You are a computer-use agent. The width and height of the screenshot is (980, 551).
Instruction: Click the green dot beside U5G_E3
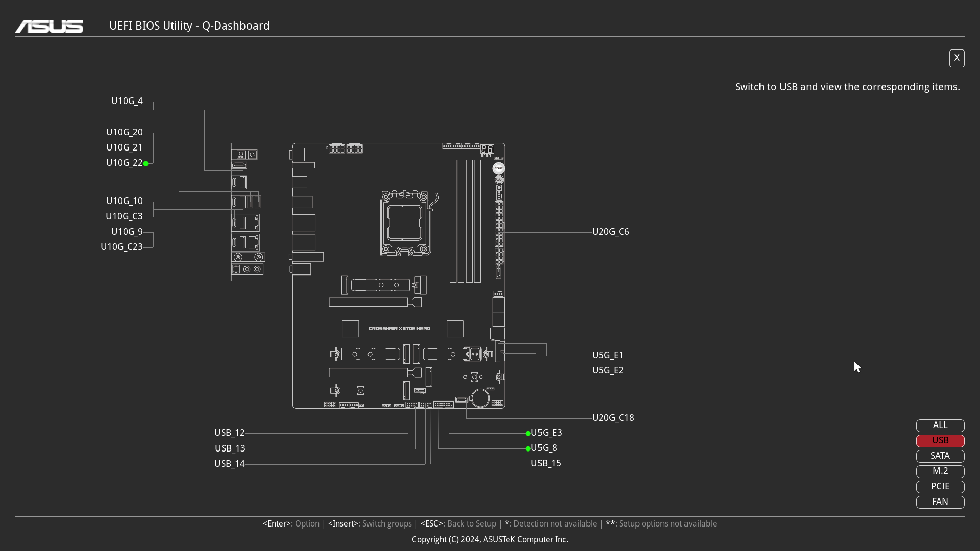[528, 433]
